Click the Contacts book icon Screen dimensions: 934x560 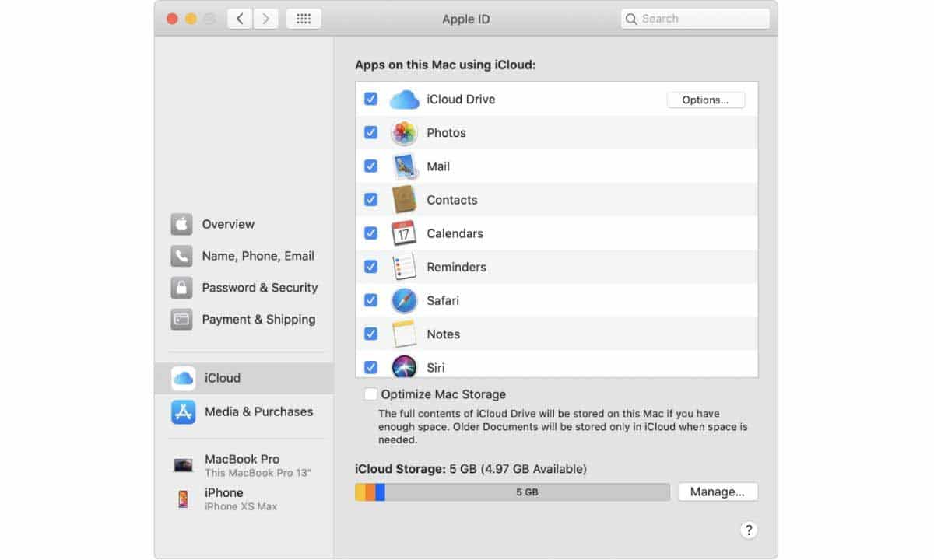pos(404,200)
